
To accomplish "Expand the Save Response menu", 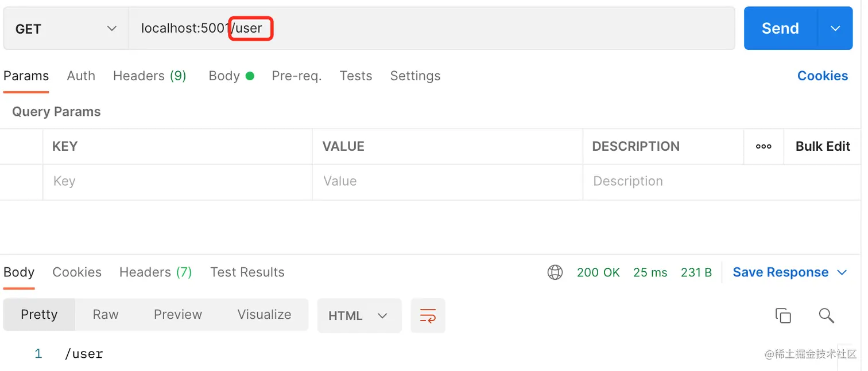I will coord(842,272).
